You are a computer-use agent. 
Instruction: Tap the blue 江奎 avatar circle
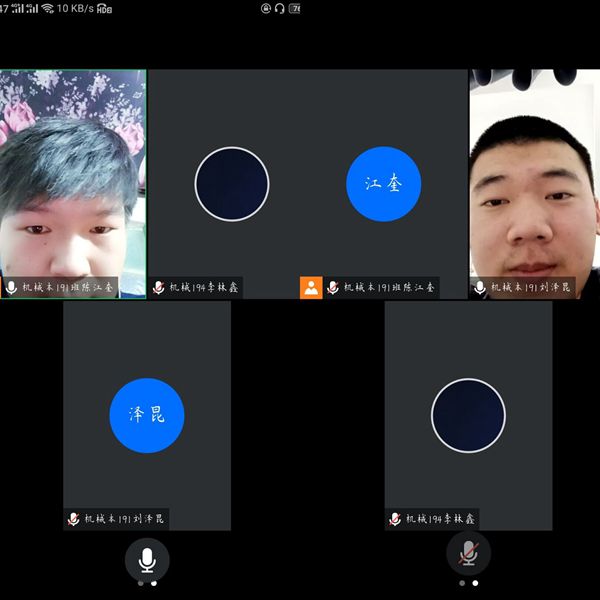click(x=383, y=184)
